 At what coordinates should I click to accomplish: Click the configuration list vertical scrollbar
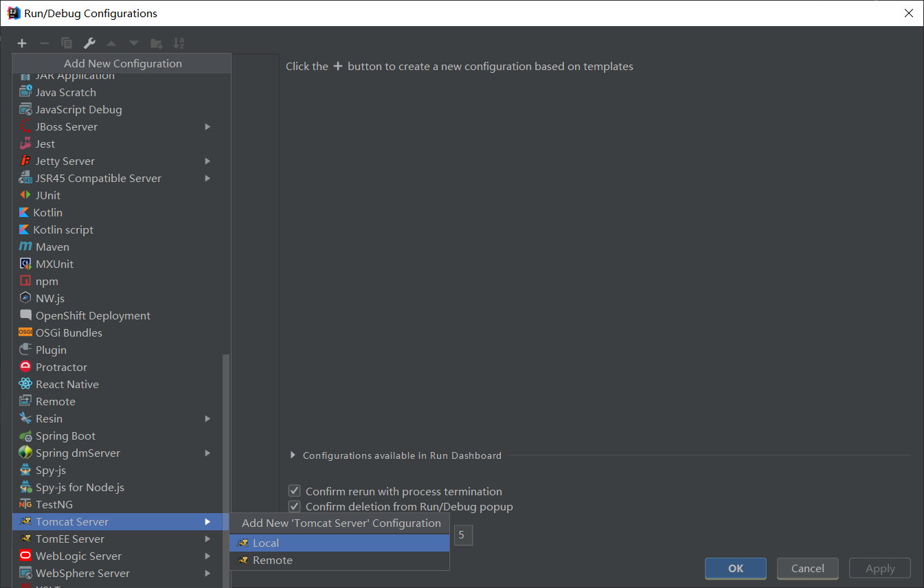[226, 471]
